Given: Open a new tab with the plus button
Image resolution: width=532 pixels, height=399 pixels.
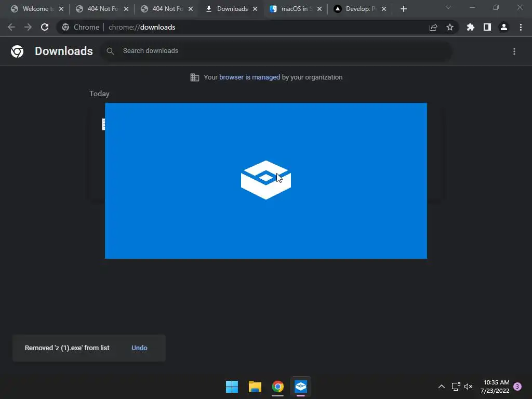Looking at the screenshot, I should 403,9.
